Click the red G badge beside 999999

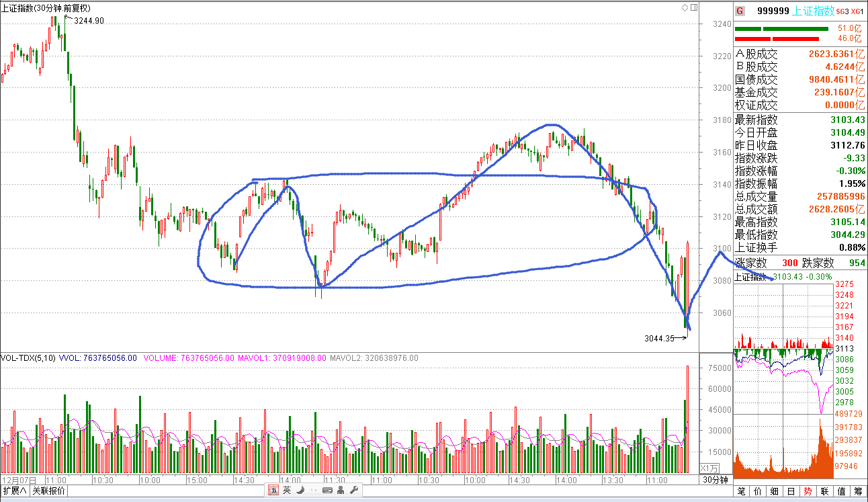click(x=740, y=11)
